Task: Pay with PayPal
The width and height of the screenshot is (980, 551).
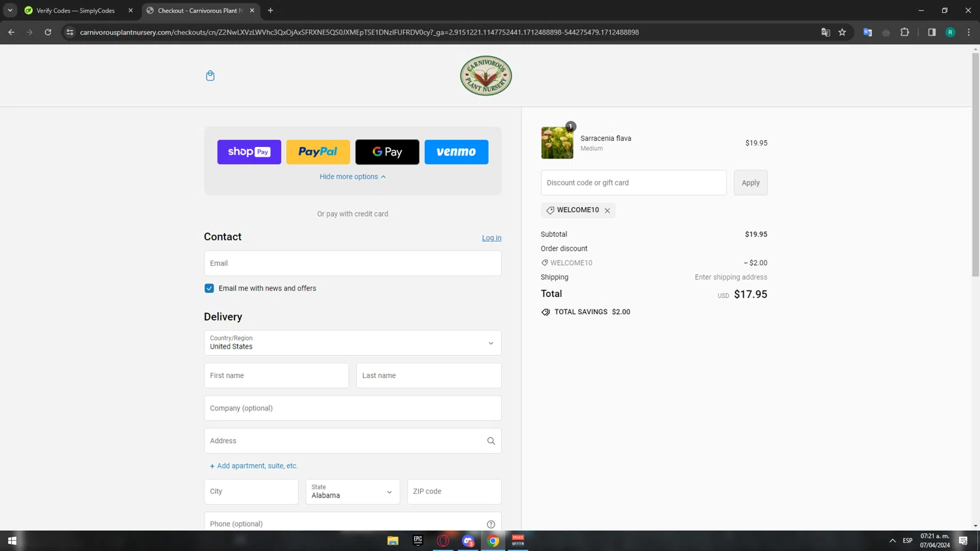Action: tap(318, 151)
